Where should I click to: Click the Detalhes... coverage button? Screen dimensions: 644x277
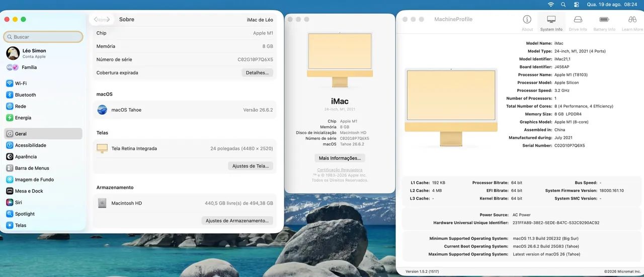tap(257, 72)
